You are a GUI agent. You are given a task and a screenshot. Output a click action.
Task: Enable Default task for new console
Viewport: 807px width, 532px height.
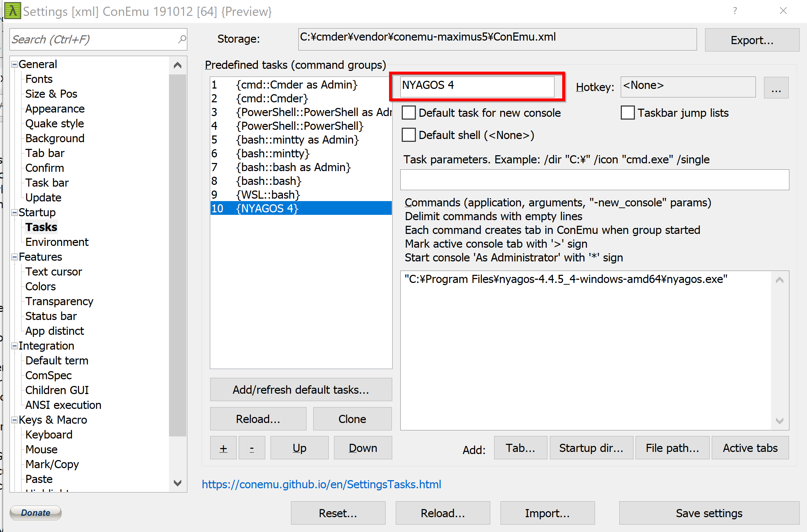point(409,113)
